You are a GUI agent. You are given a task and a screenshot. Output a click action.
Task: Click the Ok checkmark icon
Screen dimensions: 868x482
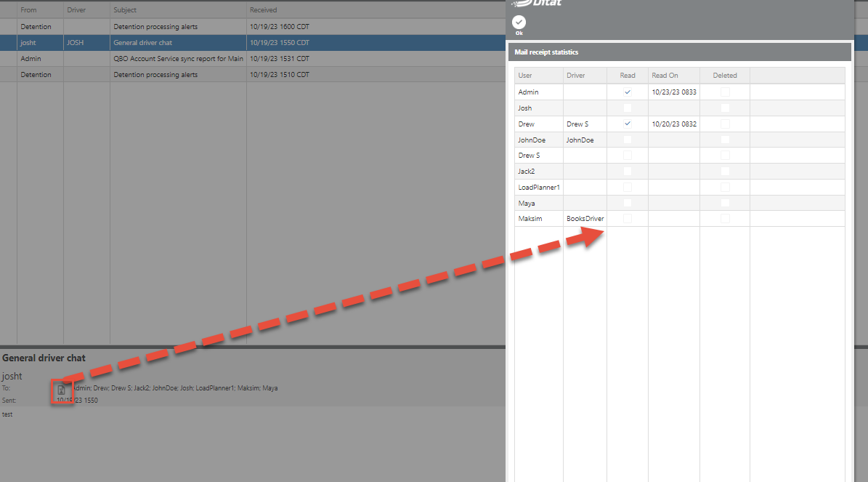point(519,23)
